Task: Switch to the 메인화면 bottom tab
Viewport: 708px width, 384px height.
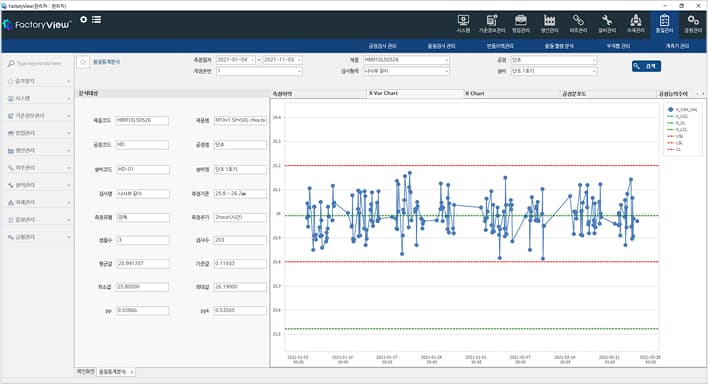Action: 85,371
